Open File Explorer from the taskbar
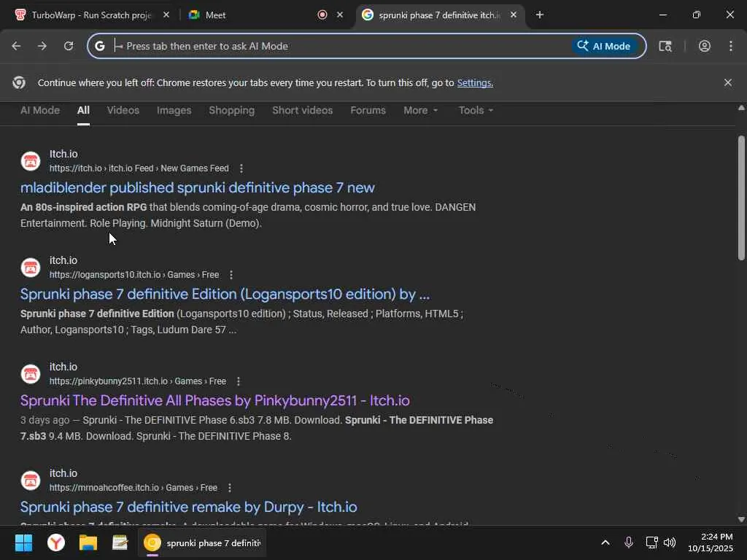This screenshot has height=560, width=747. [x=88, y=542]
